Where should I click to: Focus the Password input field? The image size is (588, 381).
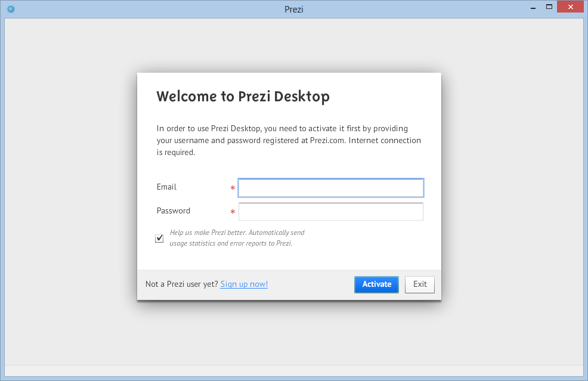click(x=331, y=212)
